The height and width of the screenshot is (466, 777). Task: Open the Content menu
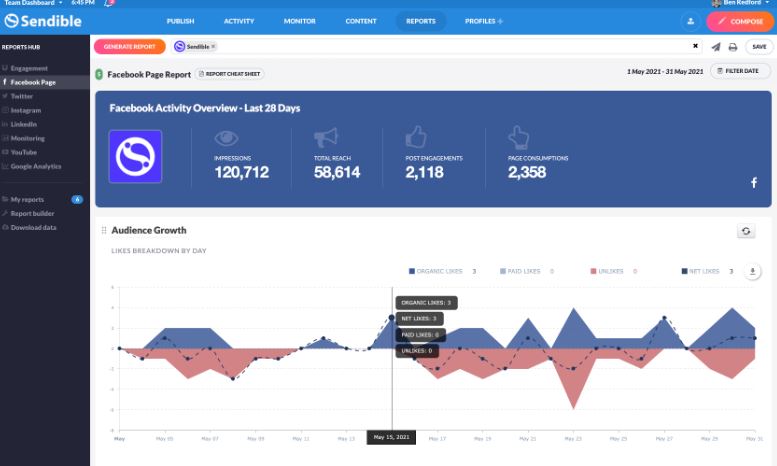pyautogui.click(x=361, y=21)
